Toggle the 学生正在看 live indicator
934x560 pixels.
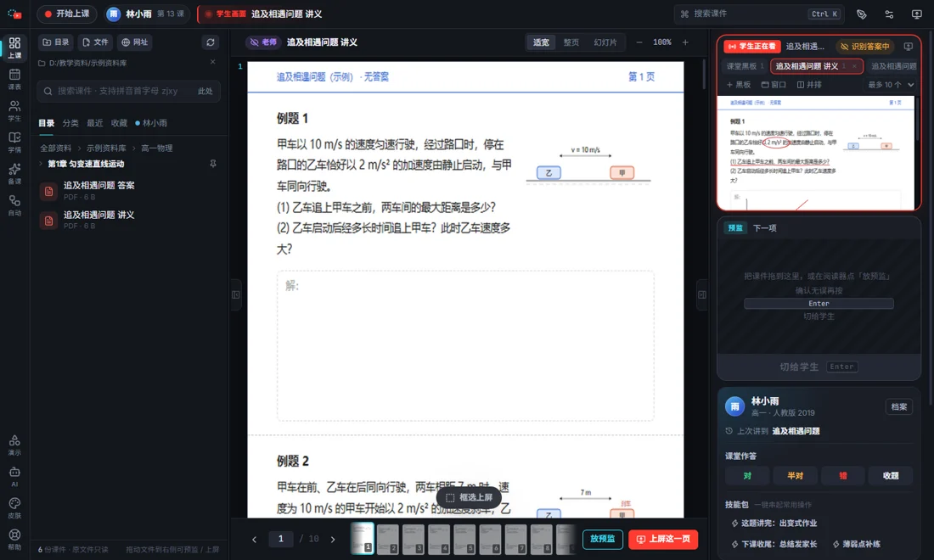point(751,46)
